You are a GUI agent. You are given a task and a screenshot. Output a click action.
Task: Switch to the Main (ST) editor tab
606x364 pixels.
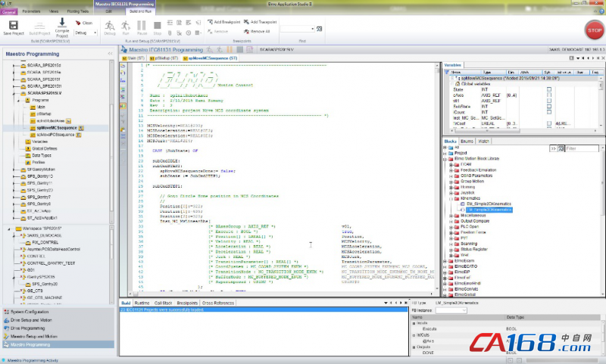coord(133,58)
